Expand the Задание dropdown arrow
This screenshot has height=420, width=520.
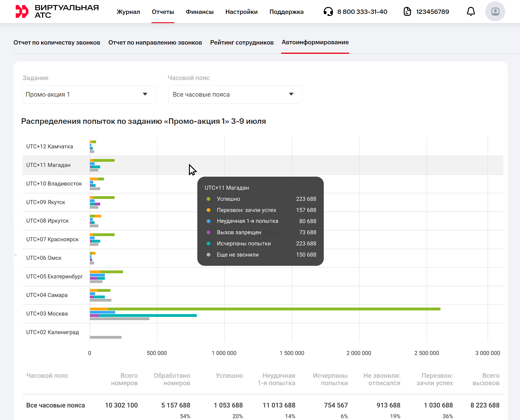[x=145, y=94]
